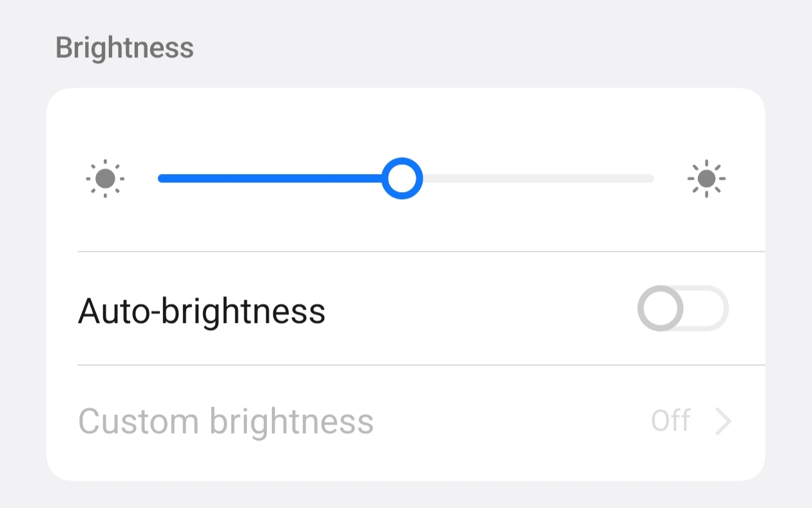The width and height of the screenshot is (812, 508).
Task: Click the right-pointing arrow beside Off
Action: 723,422
